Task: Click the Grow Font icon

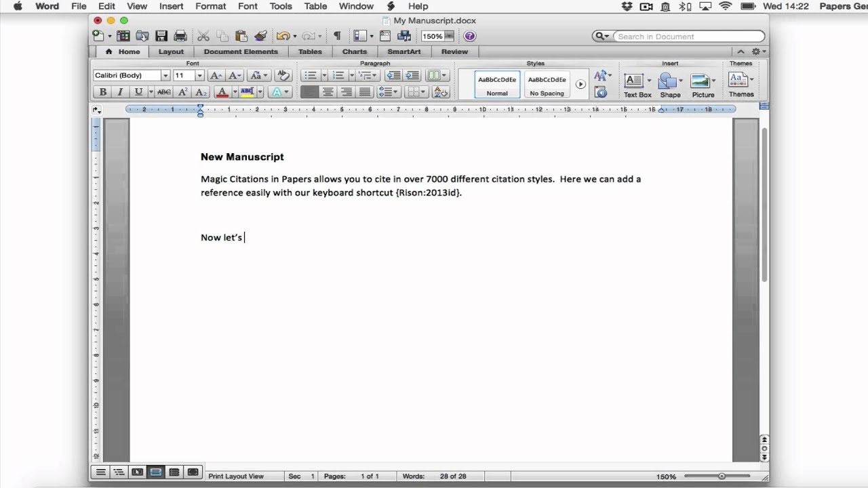Action: click(216, 75)
